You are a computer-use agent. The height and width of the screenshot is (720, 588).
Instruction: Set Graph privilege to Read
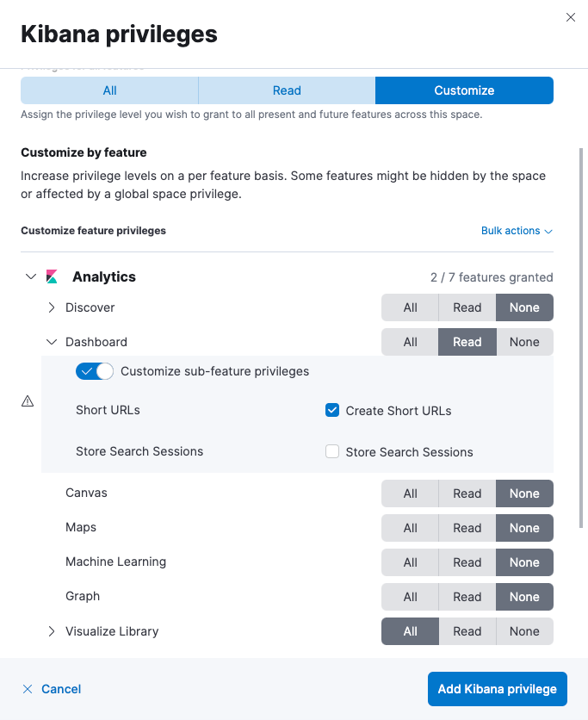(x=467, y=597)
